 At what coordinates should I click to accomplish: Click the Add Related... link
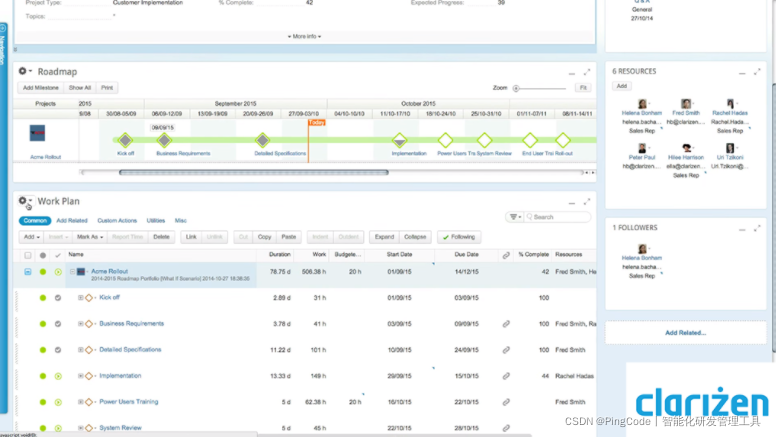[685, 333]
